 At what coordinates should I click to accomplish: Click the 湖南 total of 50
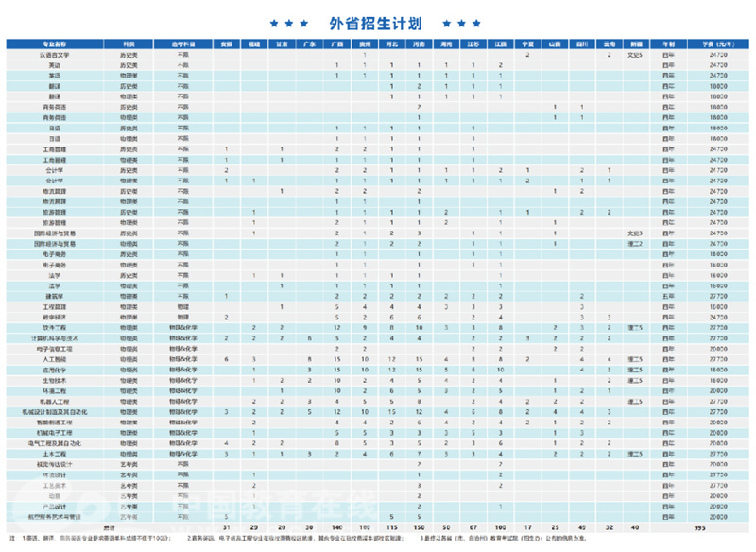coord(446,527)
